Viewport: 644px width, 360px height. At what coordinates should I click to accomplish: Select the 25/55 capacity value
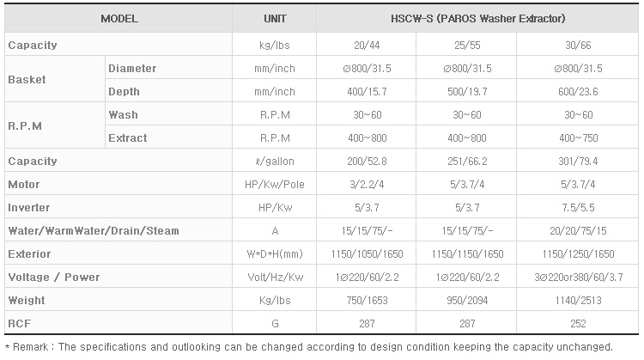(467, 46)
